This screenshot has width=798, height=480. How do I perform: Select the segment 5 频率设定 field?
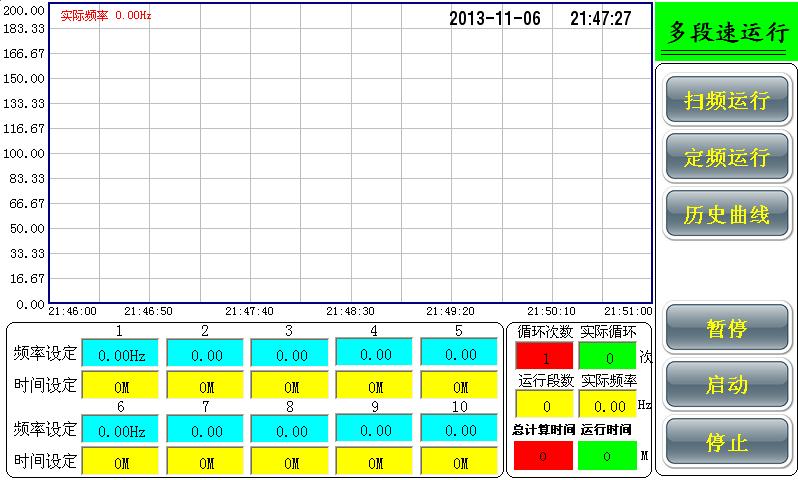pyautogui.click(x=459, y=354)
